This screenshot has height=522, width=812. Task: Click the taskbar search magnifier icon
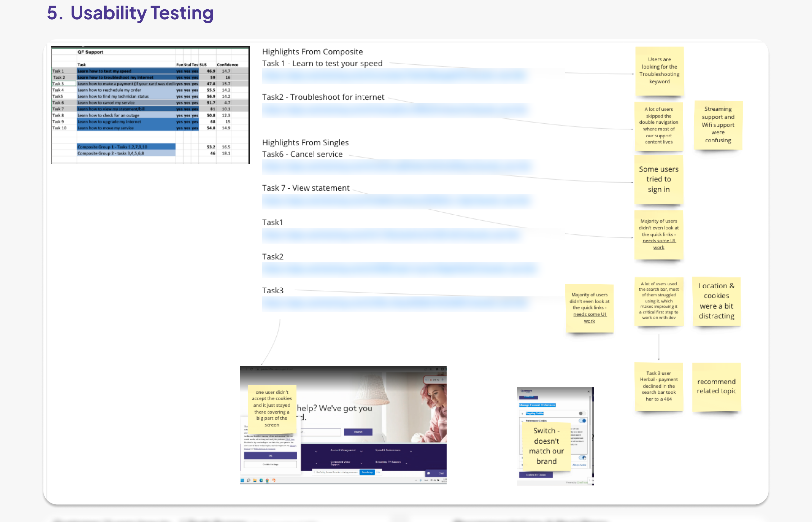click(x=249, y=480)
